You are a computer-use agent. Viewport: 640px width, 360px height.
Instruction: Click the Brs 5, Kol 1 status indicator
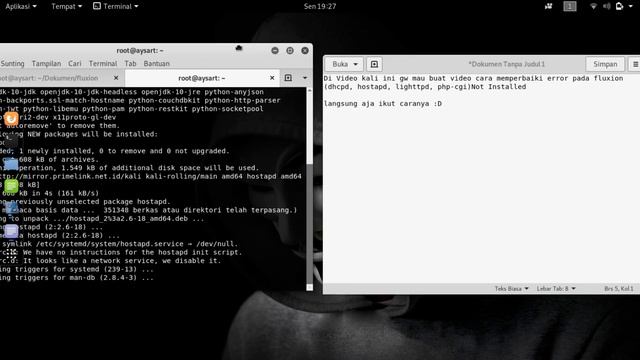(x=619, y=289)
